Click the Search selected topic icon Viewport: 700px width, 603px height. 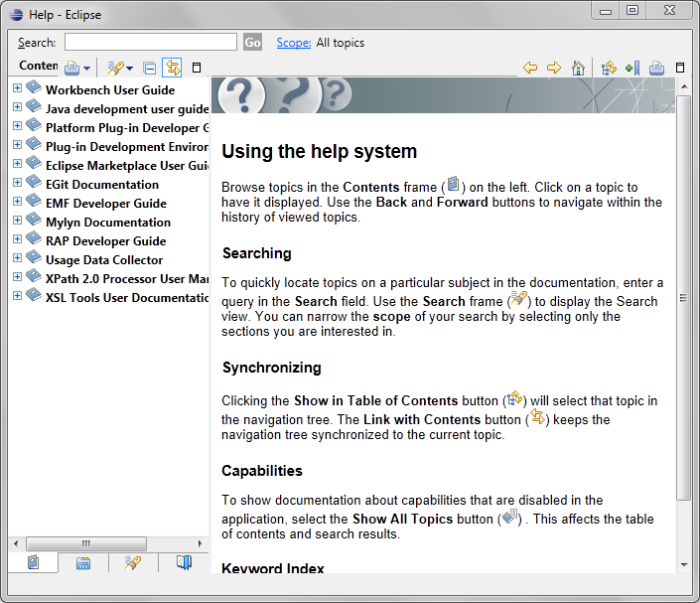tap(115, 68)
